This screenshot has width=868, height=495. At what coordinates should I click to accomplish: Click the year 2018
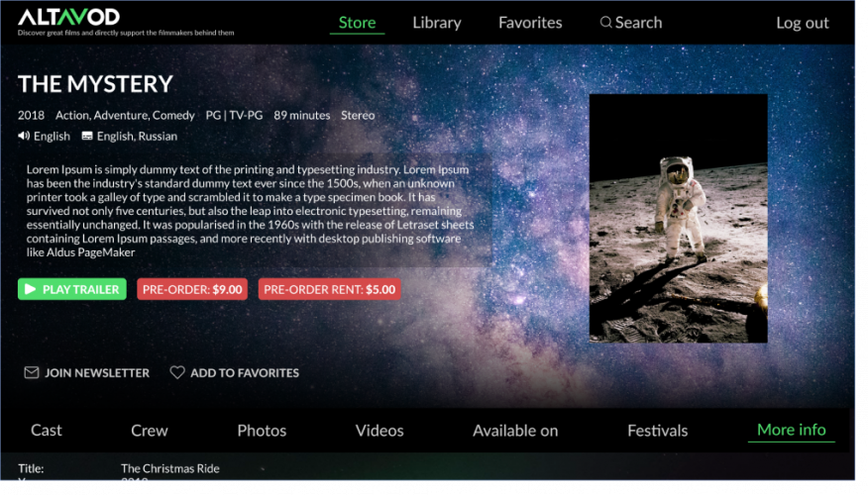(x=31, y=115)
